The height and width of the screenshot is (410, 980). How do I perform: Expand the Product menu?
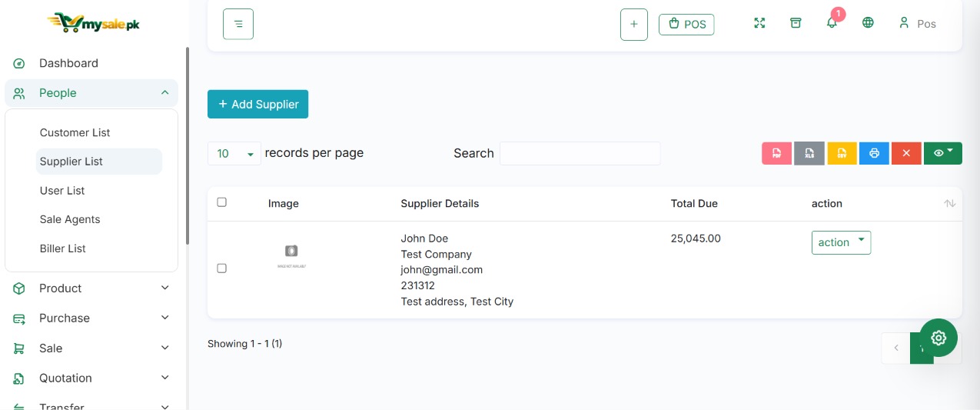[91, 288]
